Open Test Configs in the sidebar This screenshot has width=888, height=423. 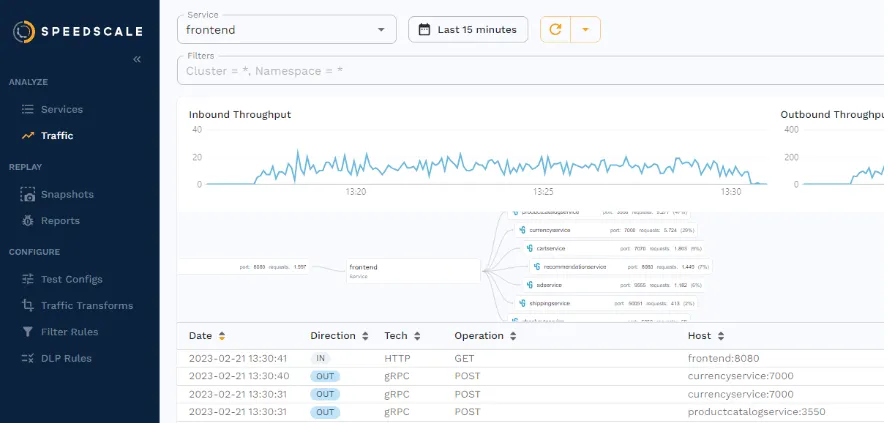coord(72,279)
